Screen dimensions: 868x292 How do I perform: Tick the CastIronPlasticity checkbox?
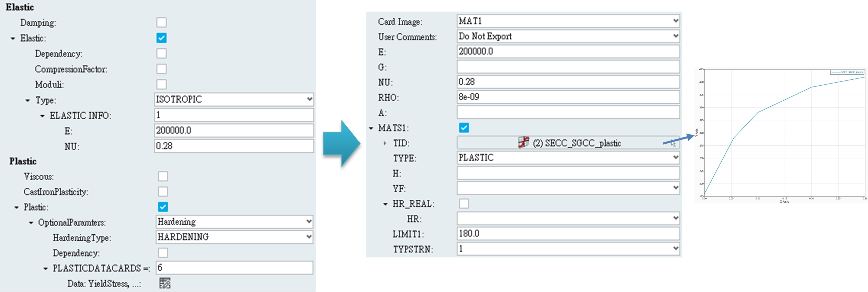[x=163, y=191]
